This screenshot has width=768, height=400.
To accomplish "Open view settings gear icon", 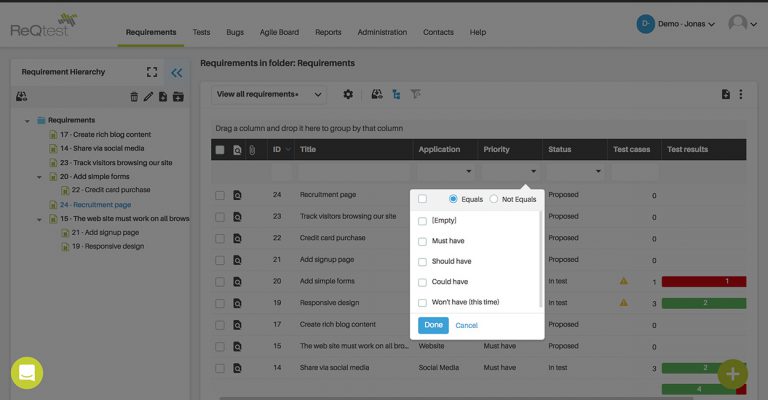I will click(x=348, y=94).
